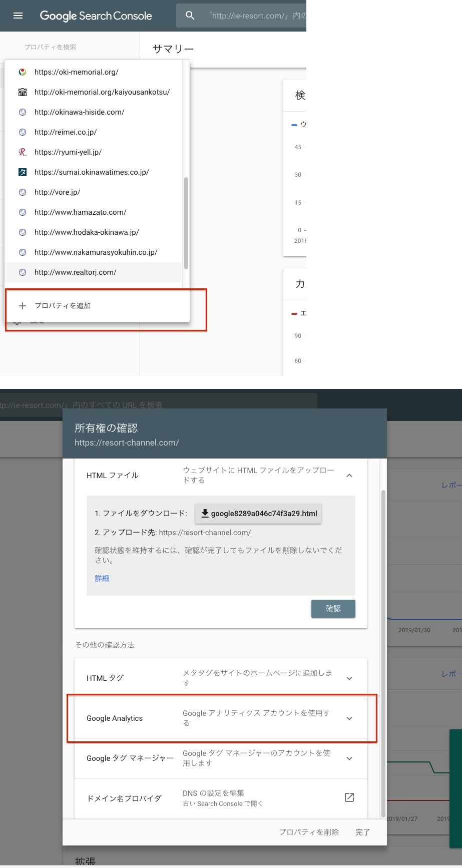Click the ryumi-yell.jp R favicon
Screen dimensions: 462x868
coord(23,152)
